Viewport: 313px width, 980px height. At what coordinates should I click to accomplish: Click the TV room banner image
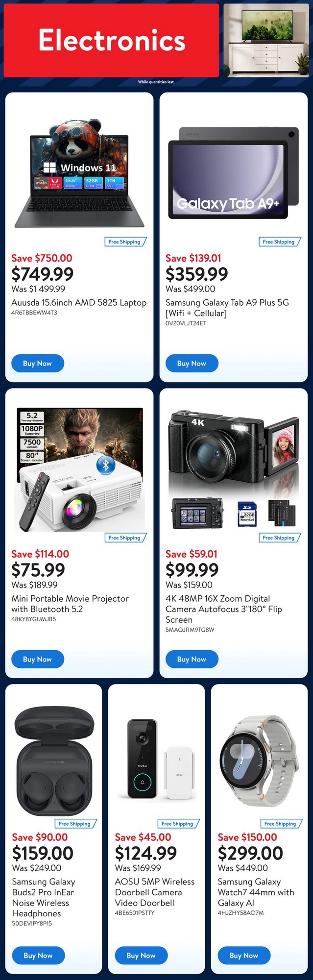(266, 40)
